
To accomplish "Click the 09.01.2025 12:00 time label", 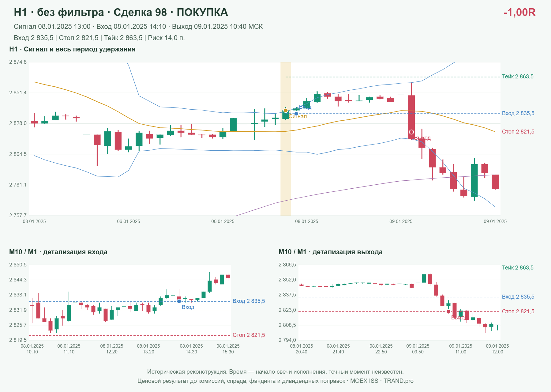I will (497, 349).
